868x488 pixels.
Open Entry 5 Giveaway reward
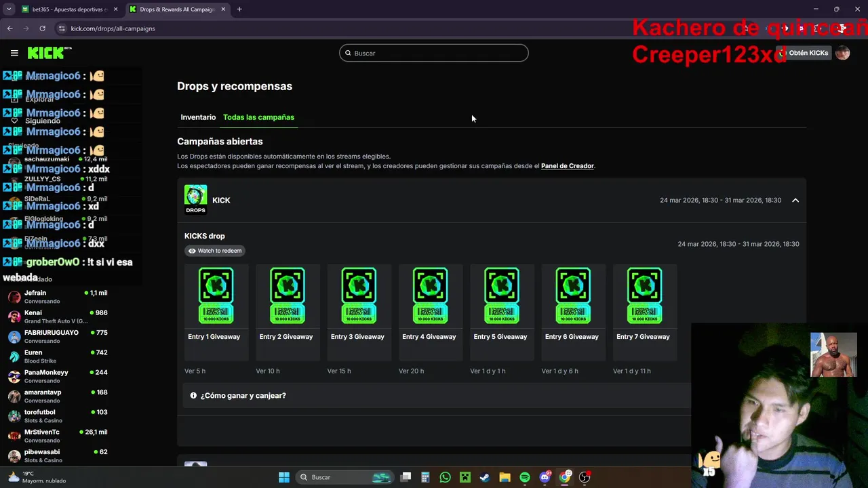pos(502,311)
